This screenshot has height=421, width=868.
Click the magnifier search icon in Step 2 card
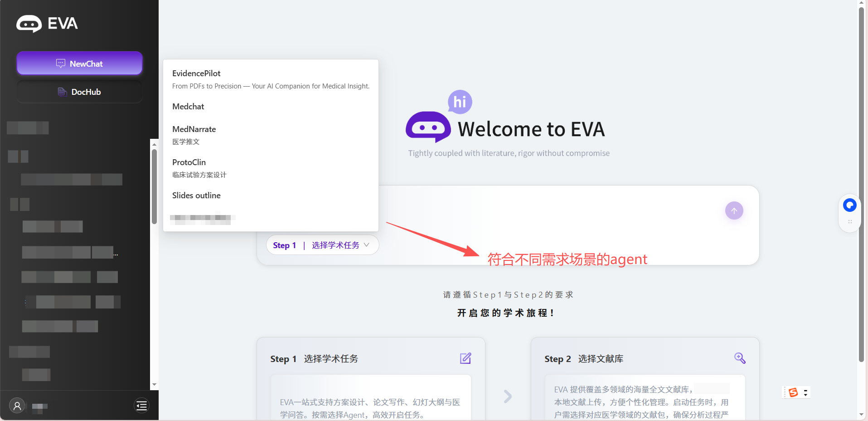point(740,358)
